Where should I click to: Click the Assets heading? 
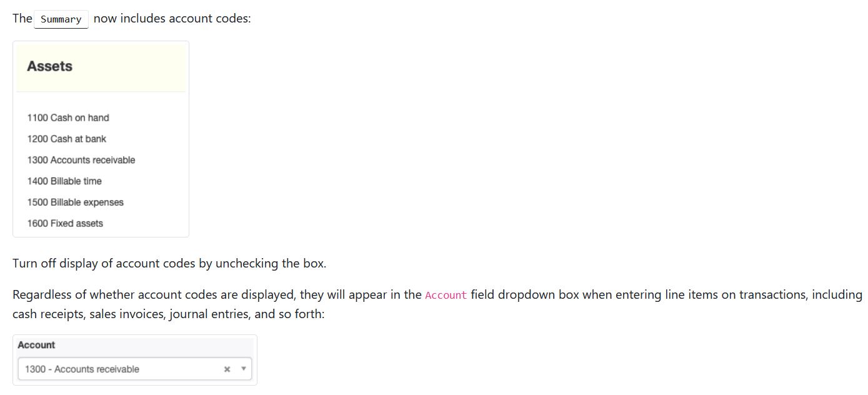50,66
